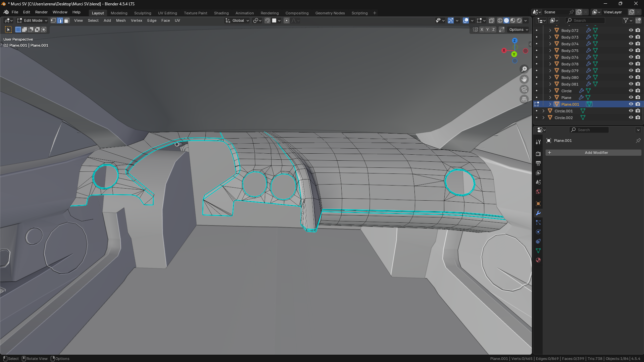Toggle Z axis mesh symmetry button
This screenshot has height=362, width=644.
click(x=493, y=30)
